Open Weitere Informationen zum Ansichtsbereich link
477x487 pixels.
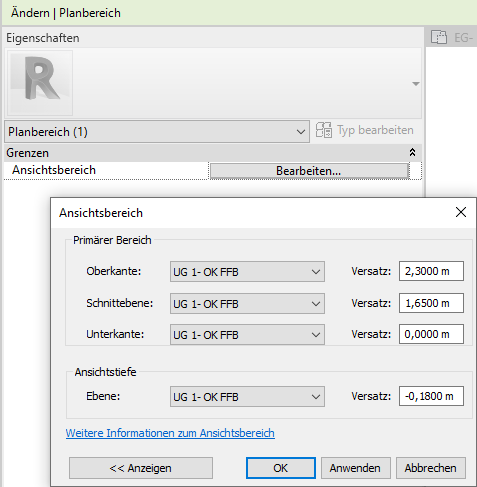(170, 433)
